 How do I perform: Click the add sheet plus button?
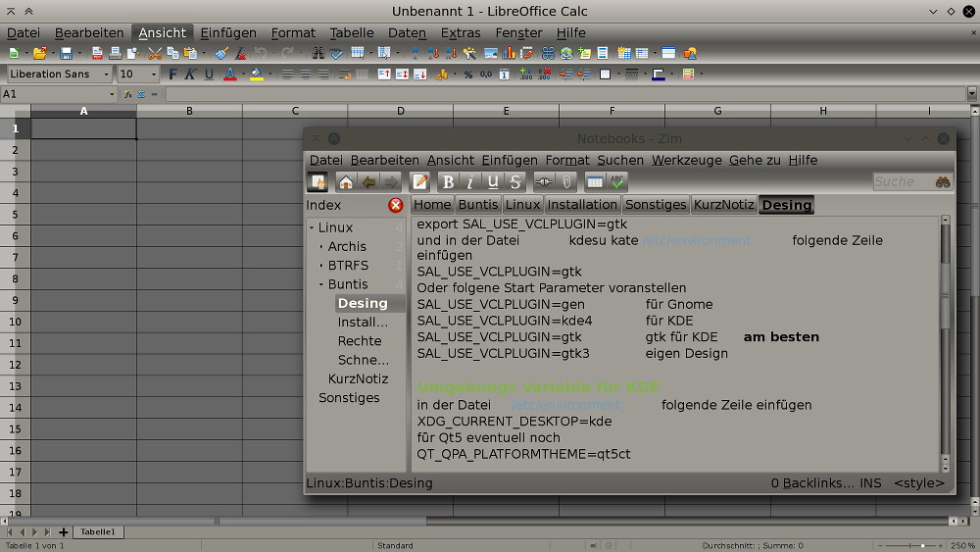(x=63, y=532)
